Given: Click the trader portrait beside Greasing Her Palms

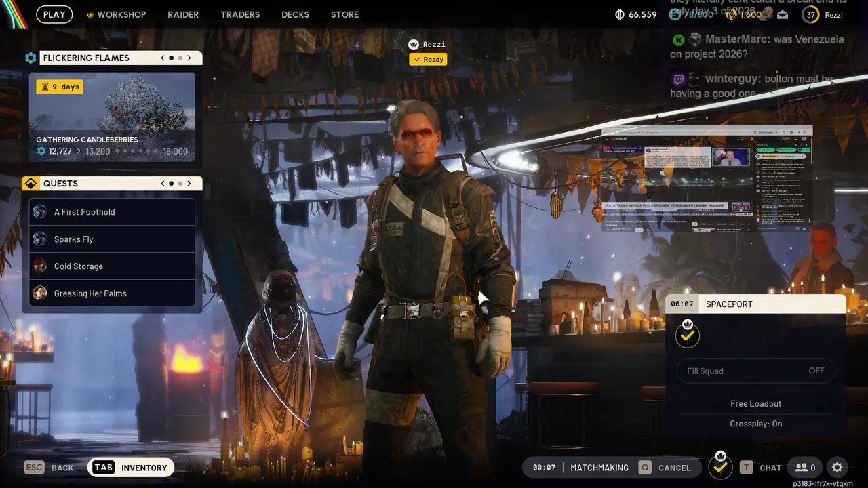Looking at the screenshot, I should tap(40, 293).
